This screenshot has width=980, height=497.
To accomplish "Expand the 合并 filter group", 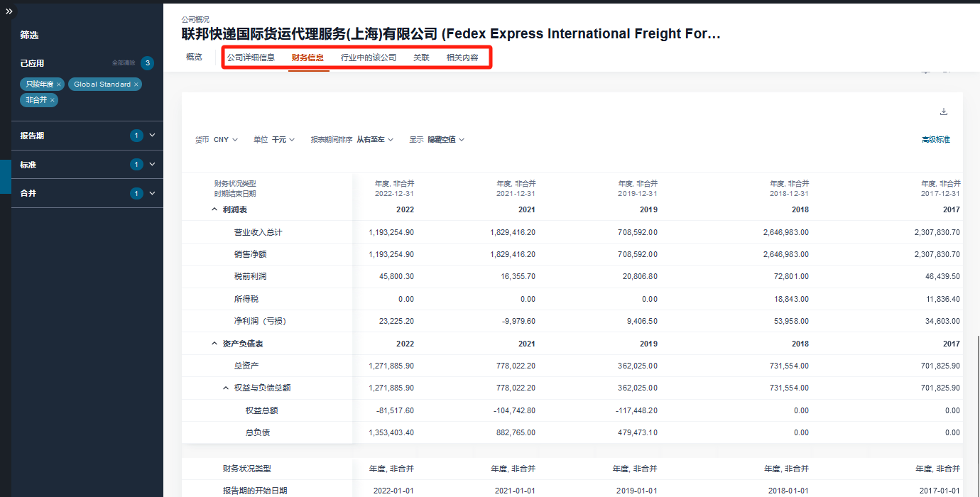I will (x=152, y=194).
